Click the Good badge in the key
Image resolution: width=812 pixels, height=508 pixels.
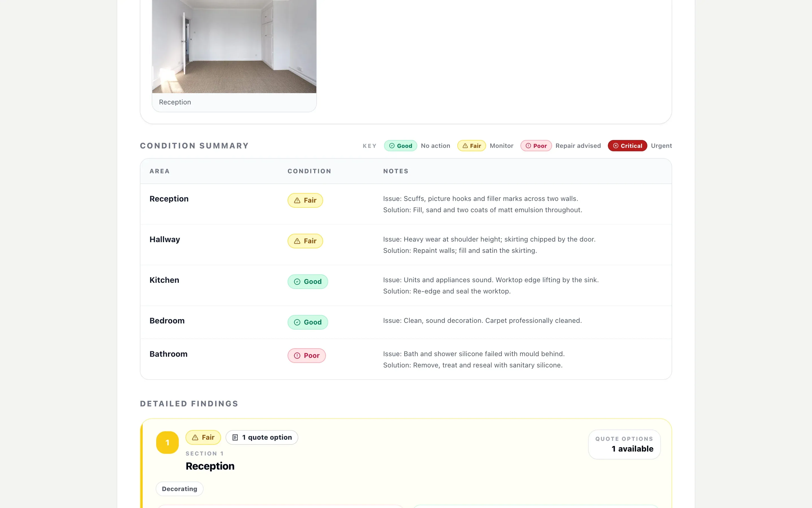click(x=400, y=146)
